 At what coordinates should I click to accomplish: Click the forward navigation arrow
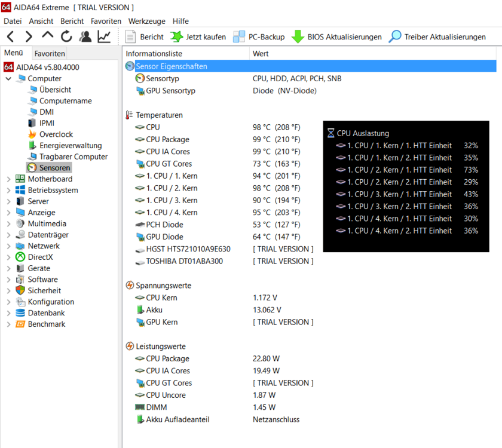point(29,37)
